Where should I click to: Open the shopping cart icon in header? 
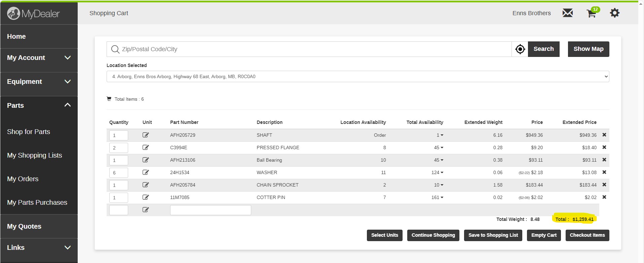point(591,13)
